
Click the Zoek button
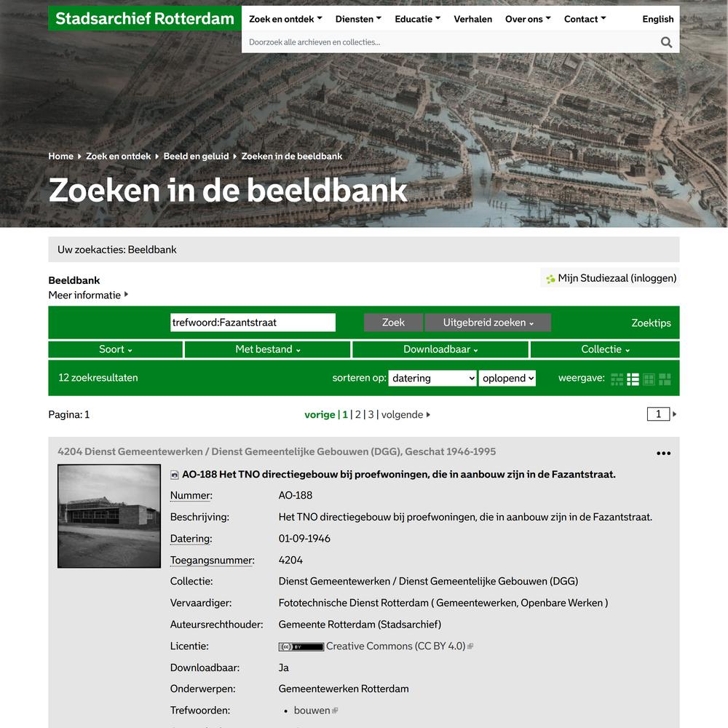[x=393, y=323]
